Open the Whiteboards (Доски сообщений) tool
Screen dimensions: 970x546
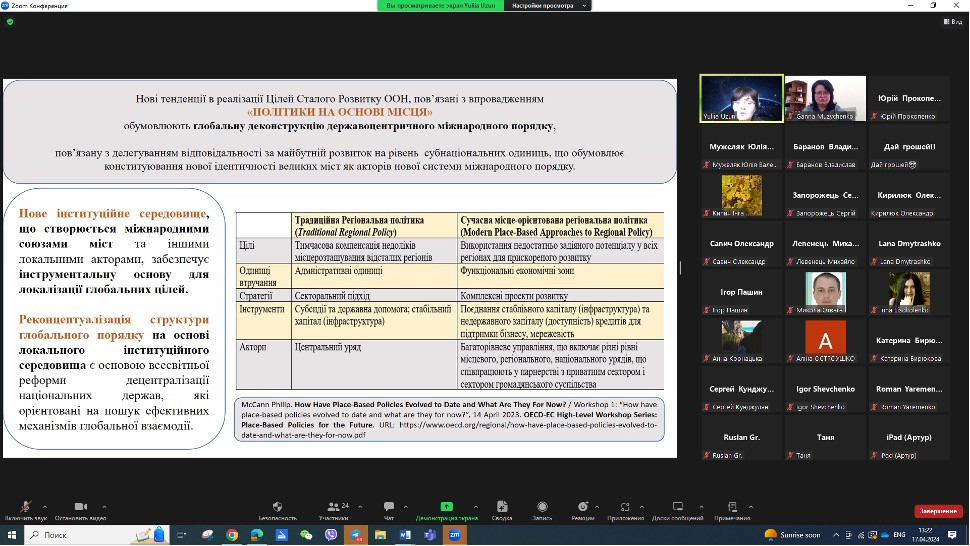677,507
